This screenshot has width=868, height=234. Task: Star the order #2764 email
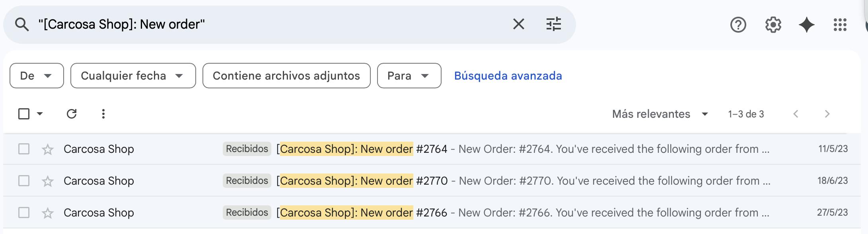click(x=48, y=149)
